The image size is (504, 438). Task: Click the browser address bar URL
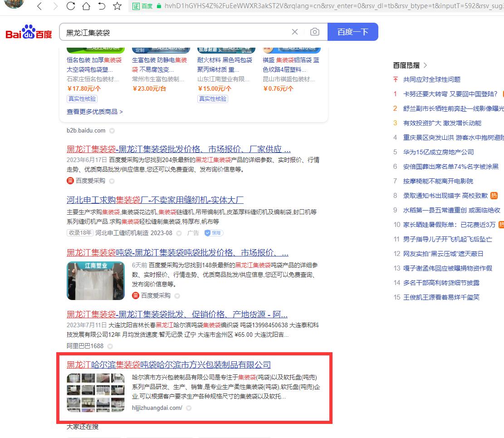coord(333,6)
